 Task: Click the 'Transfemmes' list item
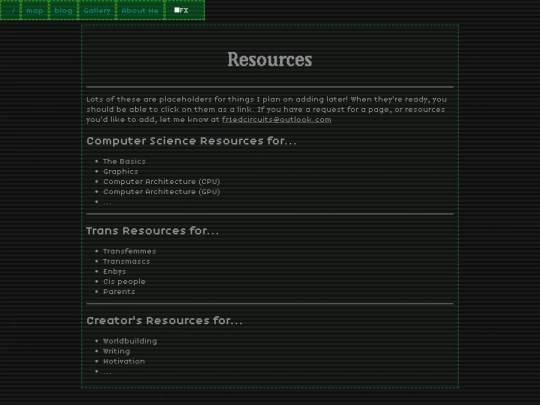point(129,251)
